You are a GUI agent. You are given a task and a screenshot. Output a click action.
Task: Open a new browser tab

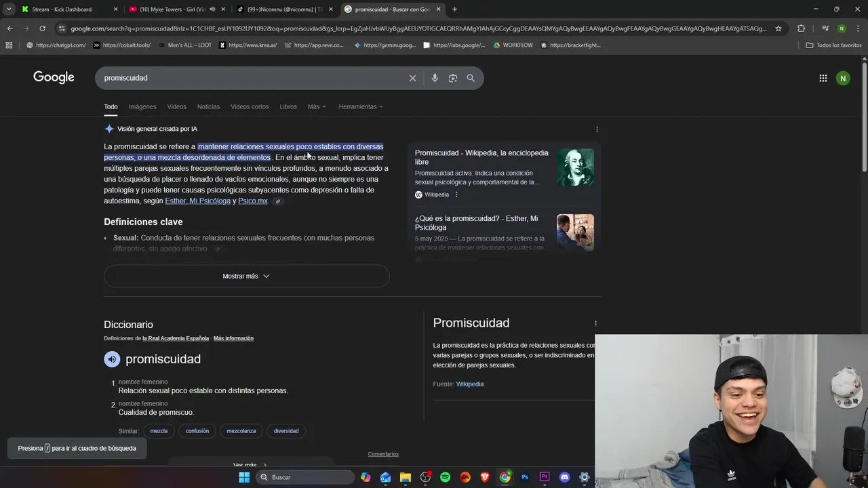click(x=454, y=9)
